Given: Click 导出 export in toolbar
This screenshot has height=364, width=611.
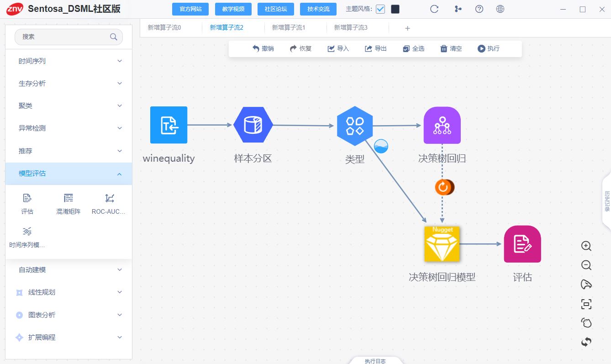Looking at the screenshot, I should pyautogui.click(x=376, y=48).
